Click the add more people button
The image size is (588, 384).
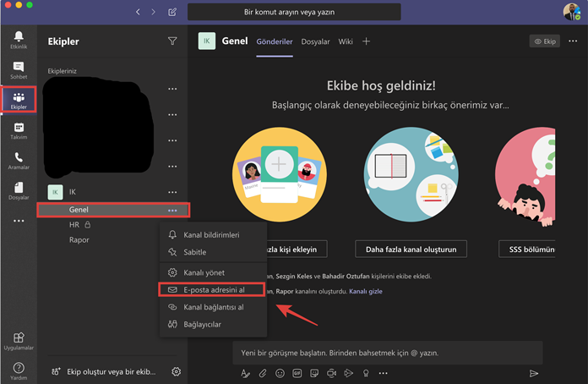coord(297,250)
